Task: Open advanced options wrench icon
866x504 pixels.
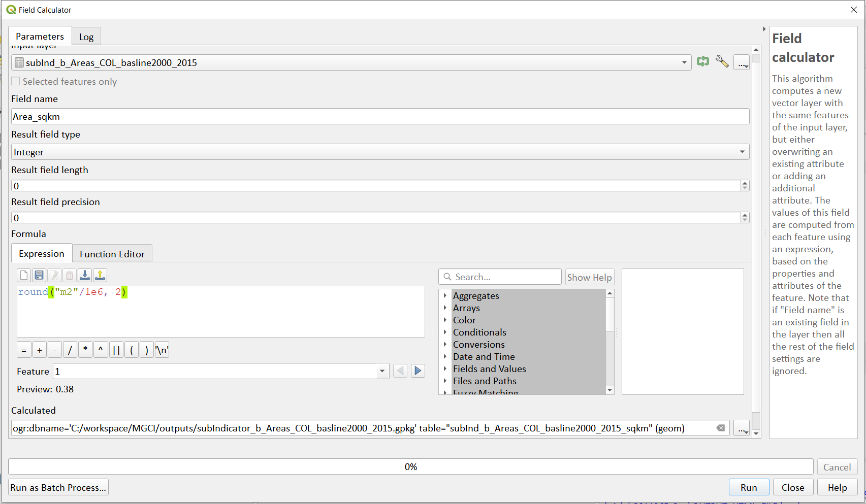Action: click(x=722, y=62)
